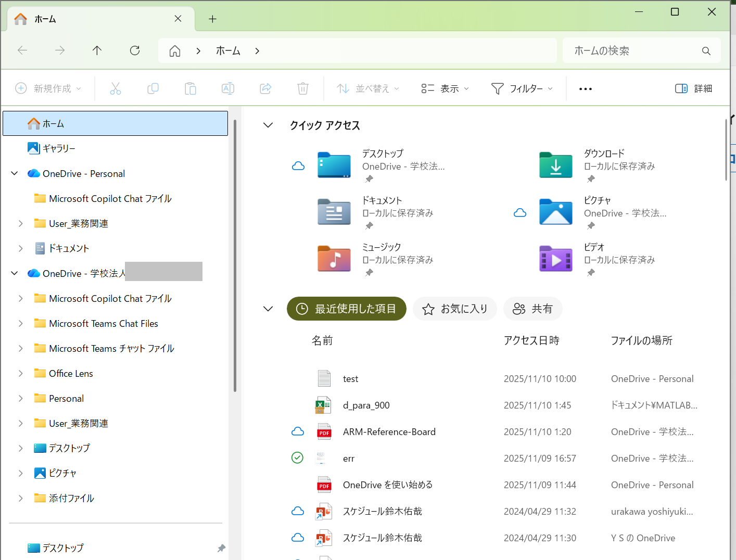Sort by the ファイルの場所 column header

(641, 340)
